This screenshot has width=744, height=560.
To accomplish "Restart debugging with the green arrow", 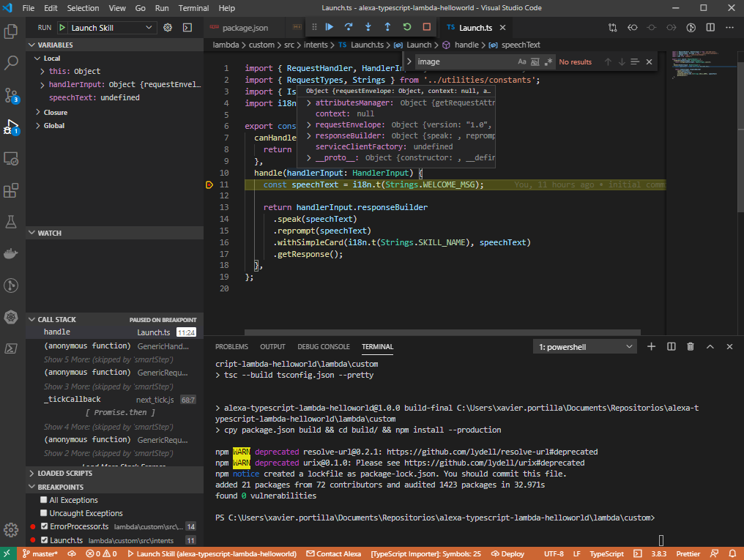I will coord(407,27).
